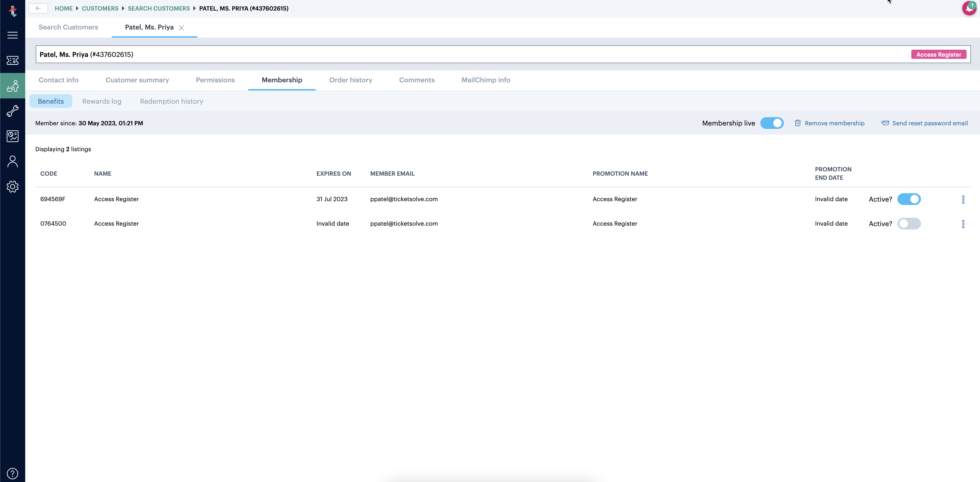Go to SEARCH CUSTOMERS breadcrumb
The height and width of the screenshot is (482, 980).
(x=159, y=8)
